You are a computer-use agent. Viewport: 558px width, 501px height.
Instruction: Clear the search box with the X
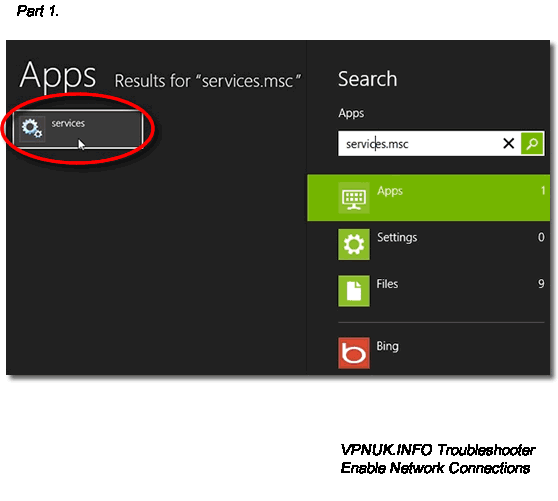click(x=509, y=143)
